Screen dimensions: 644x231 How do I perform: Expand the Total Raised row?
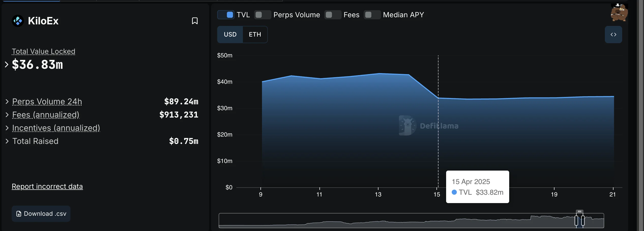[7, 141]
